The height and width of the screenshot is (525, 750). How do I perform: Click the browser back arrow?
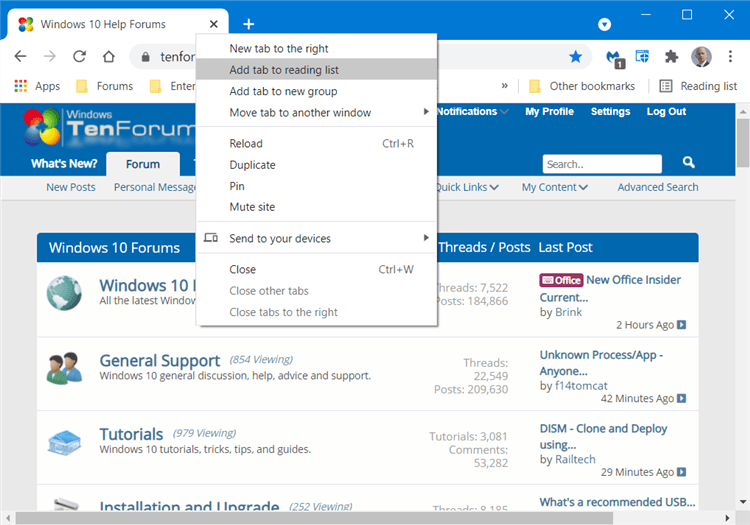point(21,56)
